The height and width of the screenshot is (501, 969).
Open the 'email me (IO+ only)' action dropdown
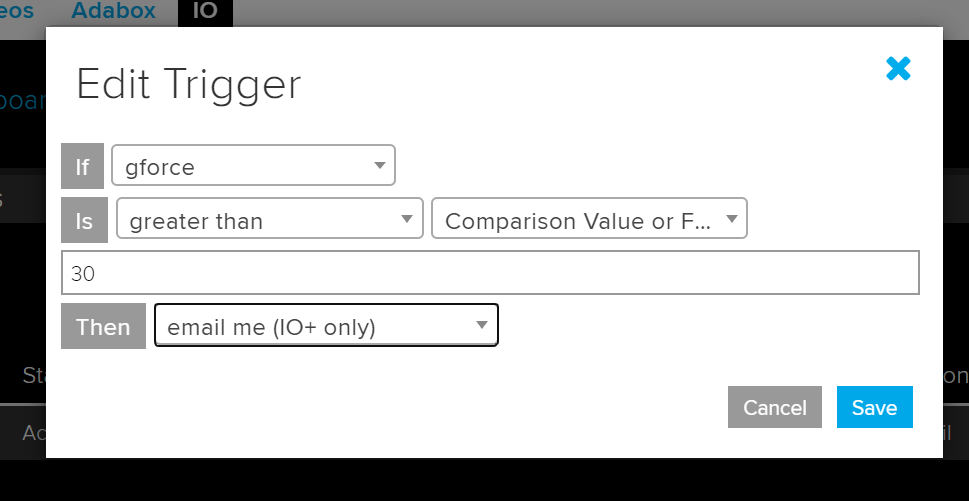pos(326,326)
